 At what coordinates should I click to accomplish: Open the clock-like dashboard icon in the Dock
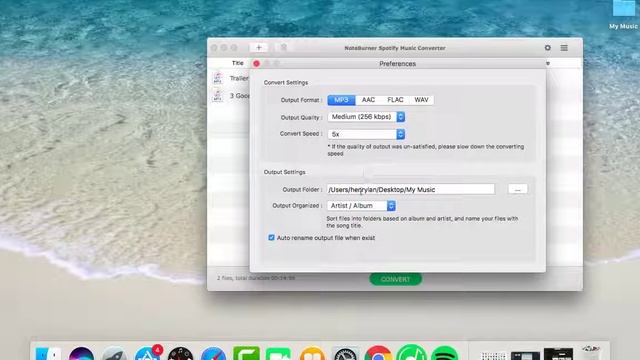[x=180, y=353]
